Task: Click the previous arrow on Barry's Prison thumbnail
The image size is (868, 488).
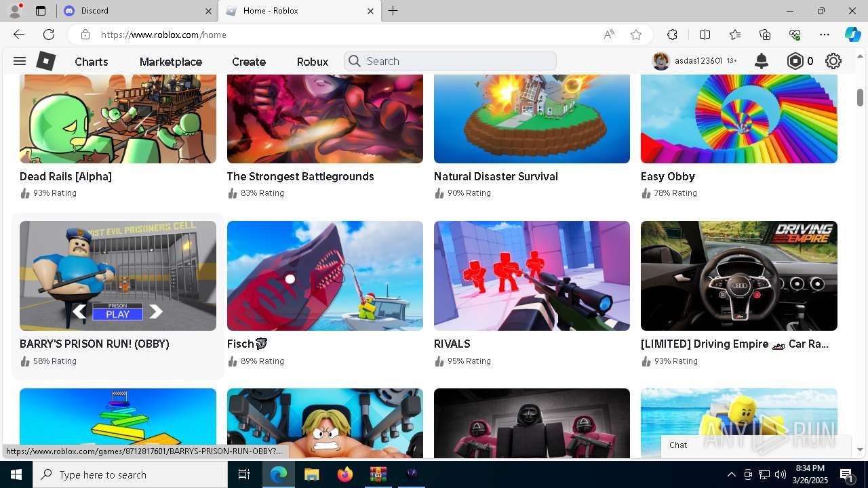Action: [79, 312]
